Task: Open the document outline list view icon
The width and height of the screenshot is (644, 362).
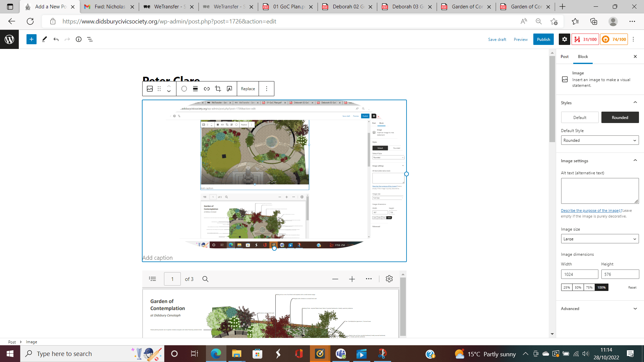Action: (x=90, y=39)
